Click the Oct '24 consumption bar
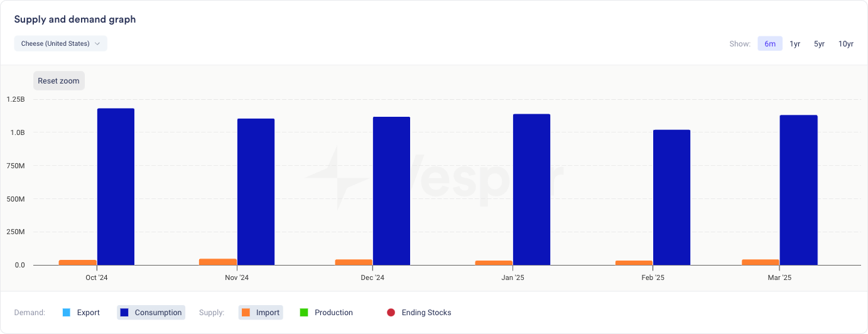 point(116,187)
